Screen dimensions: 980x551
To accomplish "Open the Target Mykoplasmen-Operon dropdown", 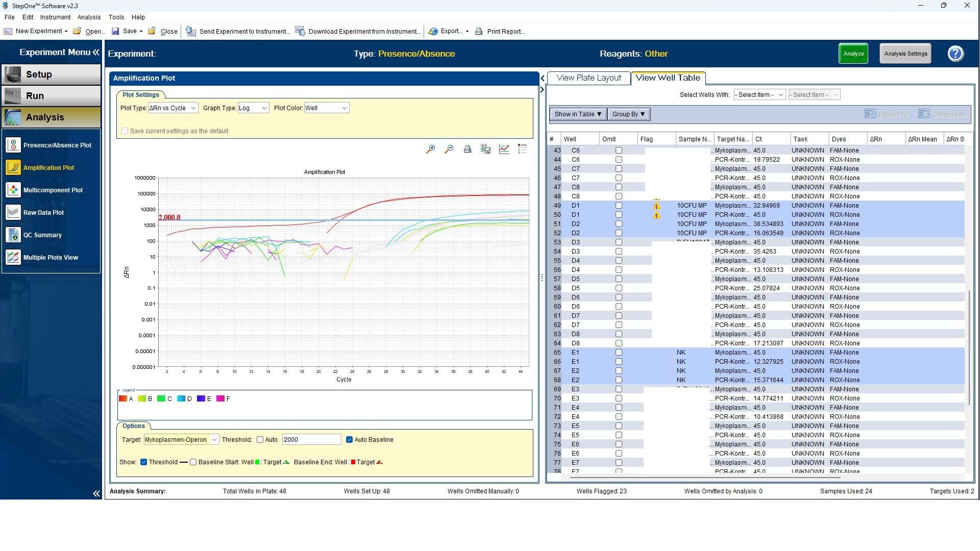I will 181,440.
